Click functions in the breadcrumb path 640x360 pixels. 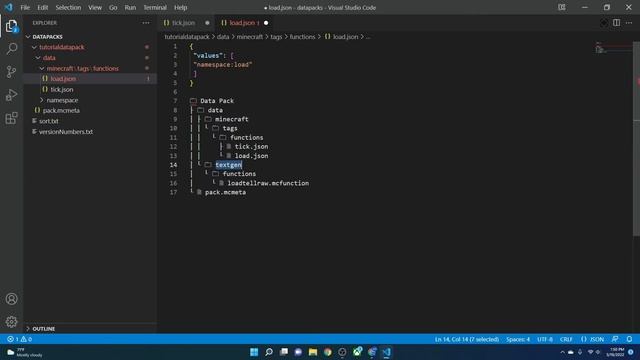click(302, 37)
